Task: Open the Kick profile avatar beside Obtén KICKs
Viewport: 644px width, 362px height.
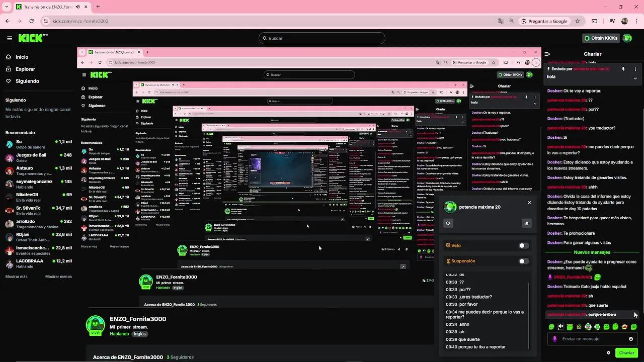Action: click(627, 38)
